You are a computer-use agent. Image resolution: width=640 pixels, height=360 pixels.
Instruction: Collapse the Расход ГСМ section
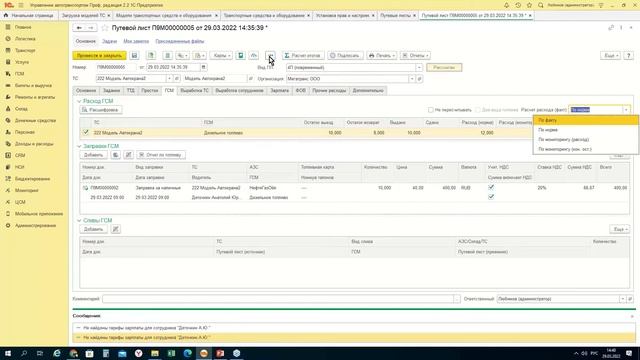point(79,101)
